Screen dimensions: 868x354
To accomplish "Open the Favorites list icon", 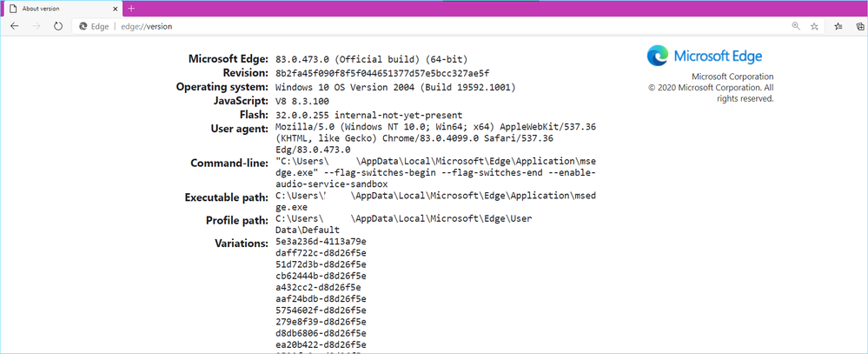I will click(838, 26).
